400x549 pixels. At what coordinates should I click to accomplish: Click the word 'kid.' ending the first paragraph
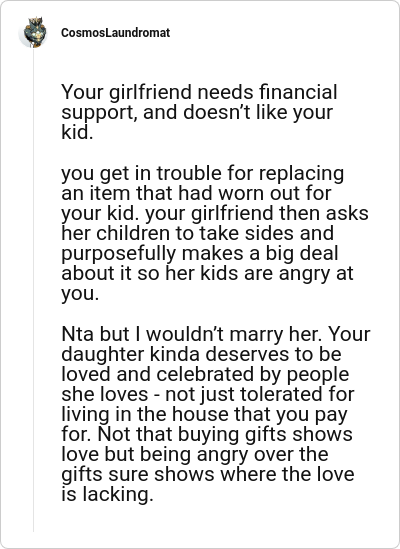point(77,132)
